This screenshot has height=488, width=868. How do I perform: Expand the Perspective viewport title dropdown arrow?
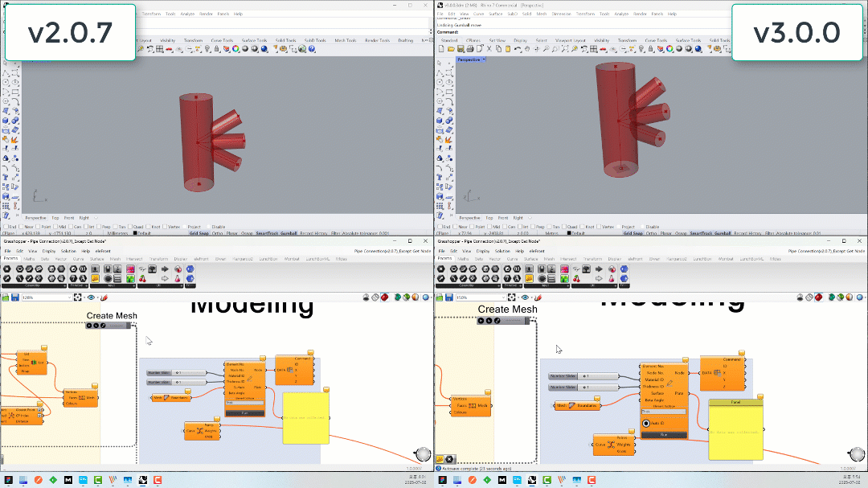tap(484, 59)
